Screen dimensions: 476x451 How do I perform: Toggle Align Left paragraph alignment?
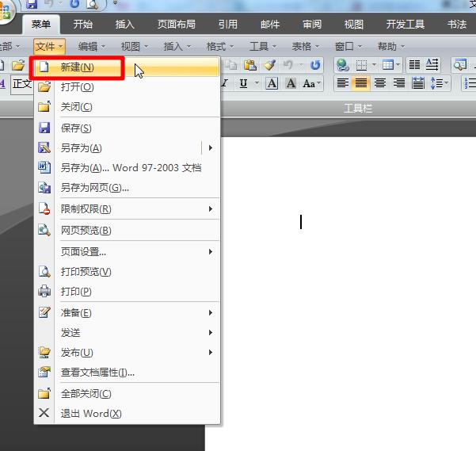coord(342,83)
